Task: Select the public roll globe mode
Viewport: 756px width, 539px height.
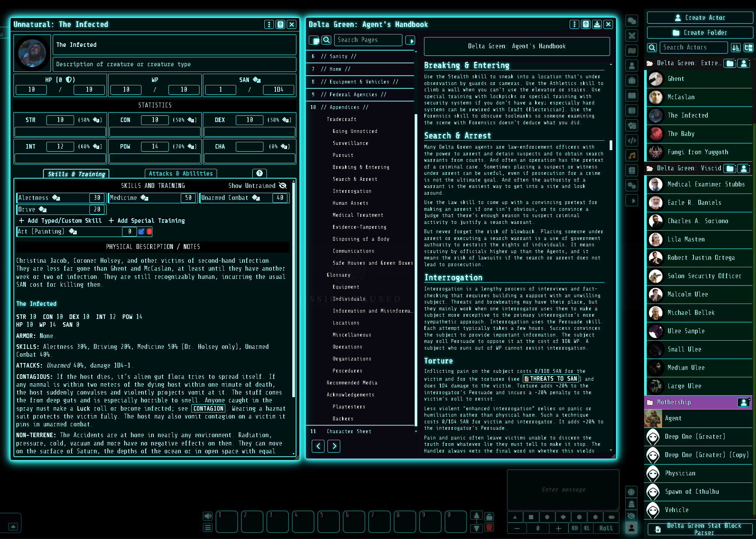Action: pos(631,492)
